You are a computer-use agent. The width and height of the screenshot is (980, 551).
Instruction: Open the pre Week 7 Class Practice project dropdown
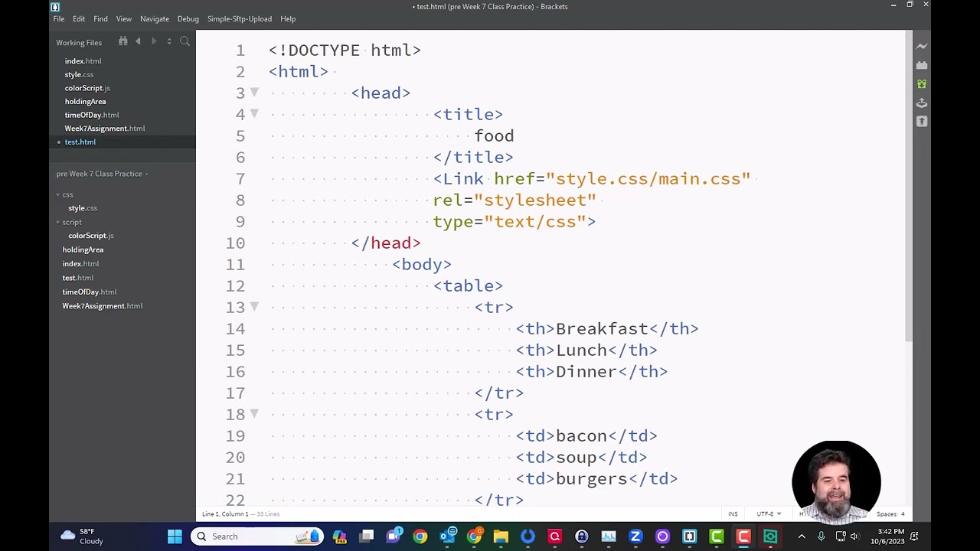click(x=102, y=174)
